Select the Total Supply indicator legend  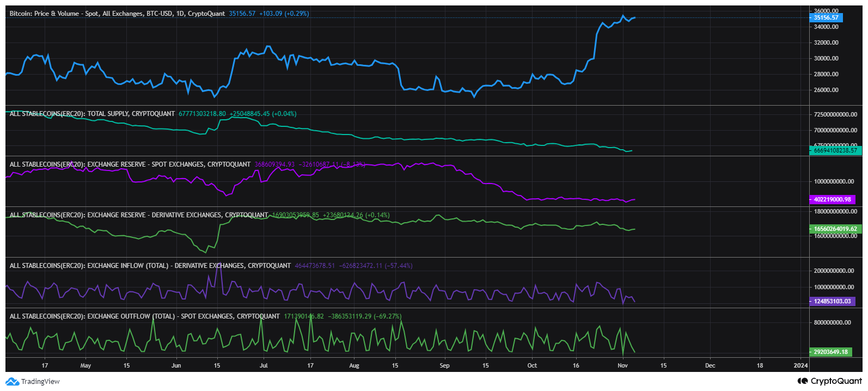click(x=92, y=114)
